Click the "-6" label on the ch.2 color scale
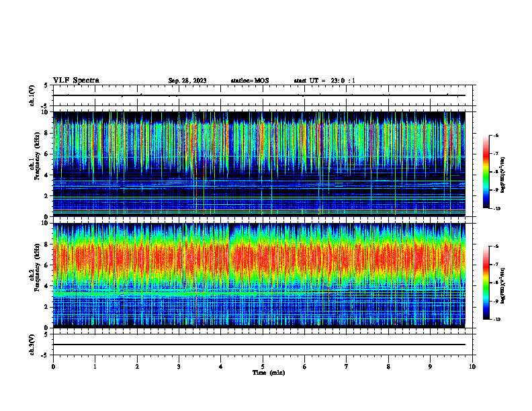532x411 pixels. tap(496, 246)
